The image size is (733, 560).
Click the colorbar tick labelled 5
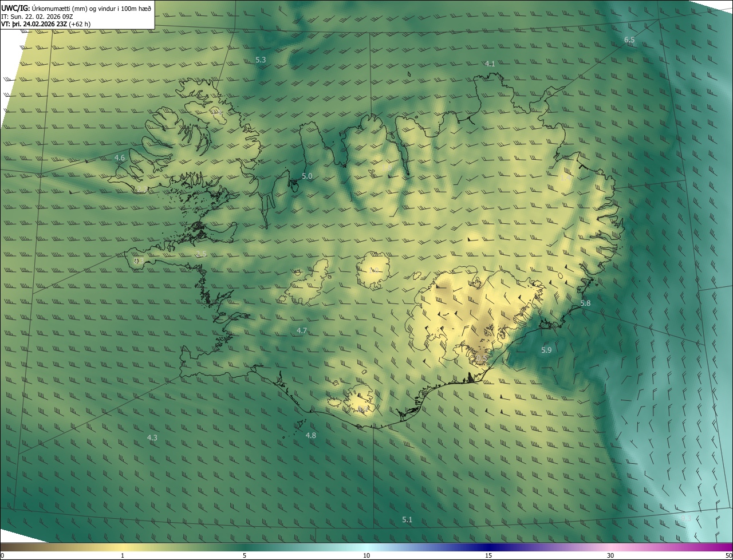[x=245, y=556]
